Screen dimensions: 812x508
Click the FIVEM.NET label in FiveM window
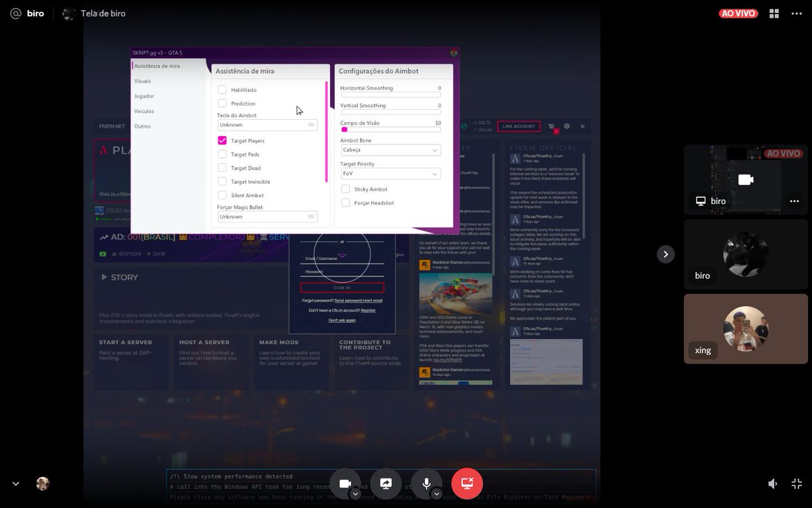[112, 126]
